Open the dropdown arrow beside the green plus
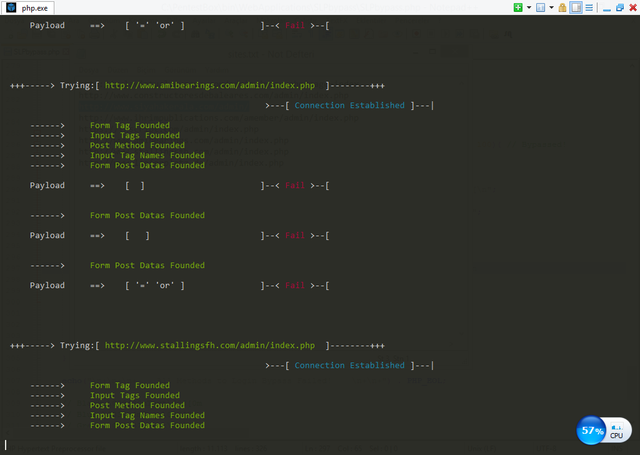This screenshot has width=640, height=455. pos(529,7)
